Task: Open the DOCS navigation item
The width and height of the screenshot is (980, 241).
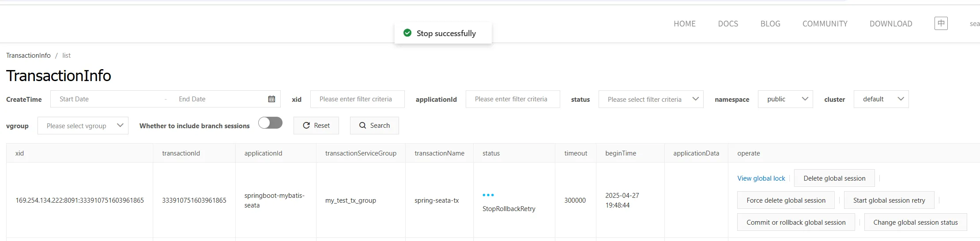Action: (x=728, y=24)
